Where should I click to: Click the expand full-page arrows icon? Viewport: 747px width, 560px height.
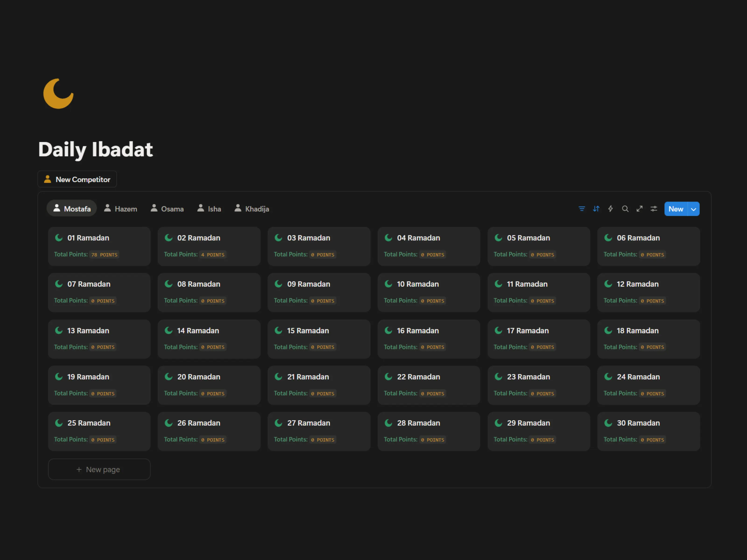(640, 209)
